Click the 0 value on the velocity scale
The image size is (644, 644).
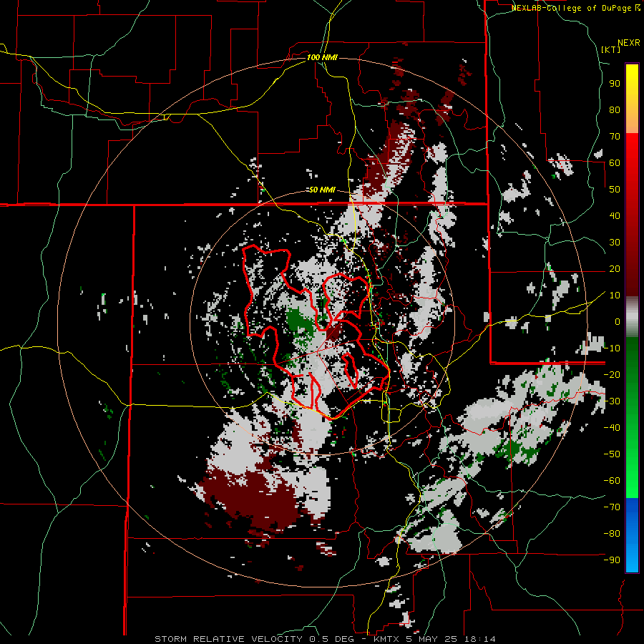618,321
